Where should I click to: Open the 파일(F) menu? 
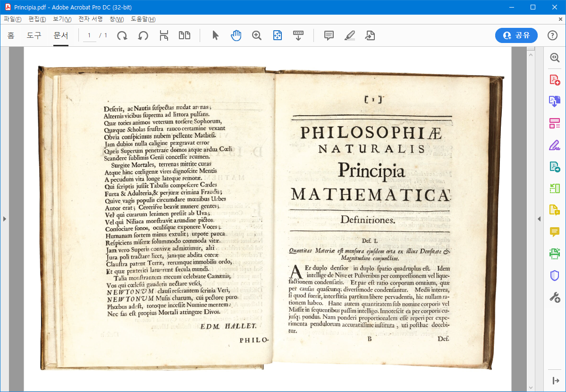(13, 19)
